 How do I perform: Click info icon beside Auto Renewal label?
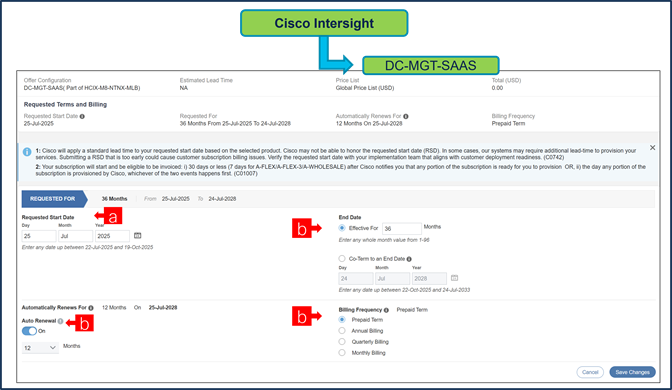click(x=60, y=321)
